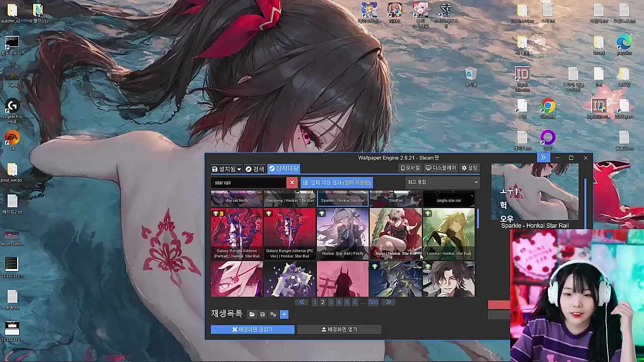This screenshot has width=644, height=362.
Task: Switch to the 검색 (Discover) tab
Action: (255, 169)
